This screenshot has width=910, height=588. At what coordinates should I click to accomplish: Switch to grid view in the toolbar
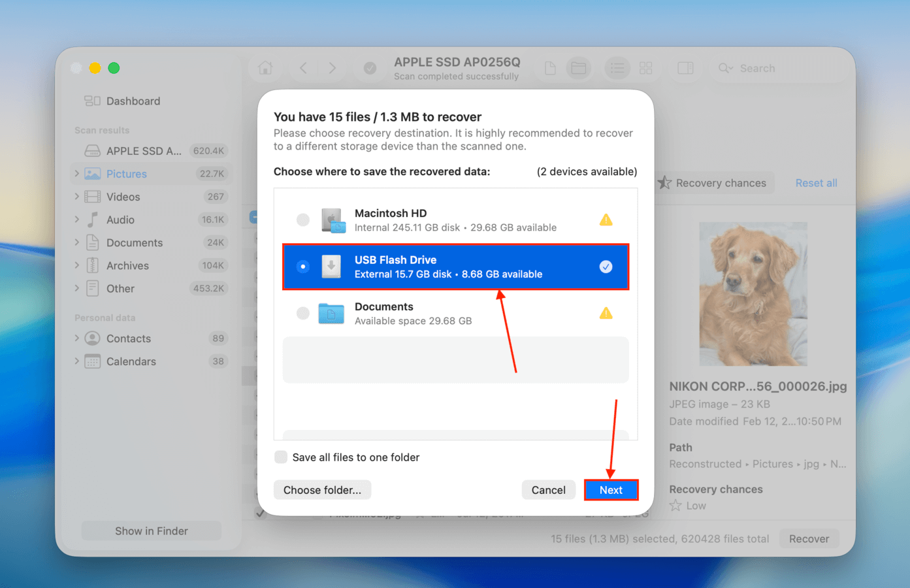tap(645, 68)
